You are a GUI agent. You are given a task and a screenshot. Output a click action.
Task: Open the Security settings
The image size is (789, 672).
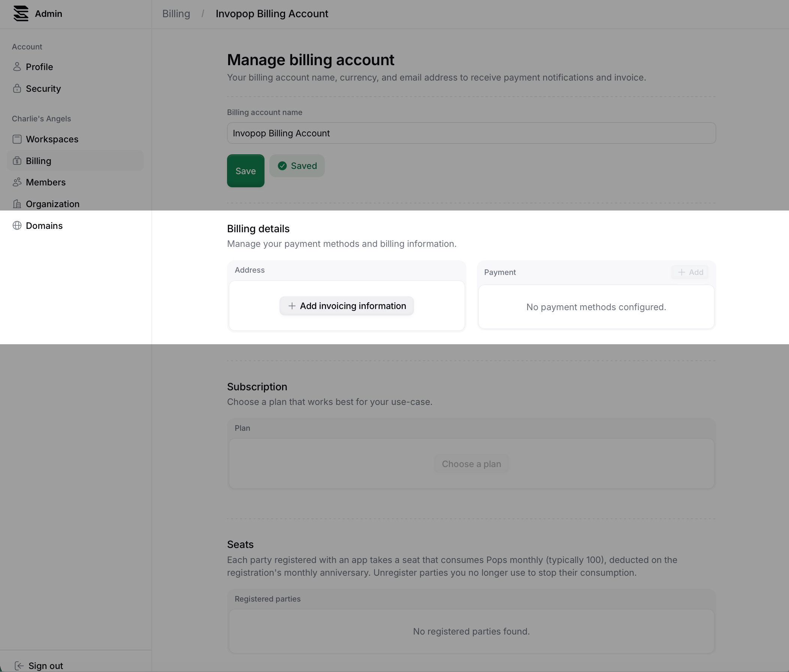click(x=75, y=88)
